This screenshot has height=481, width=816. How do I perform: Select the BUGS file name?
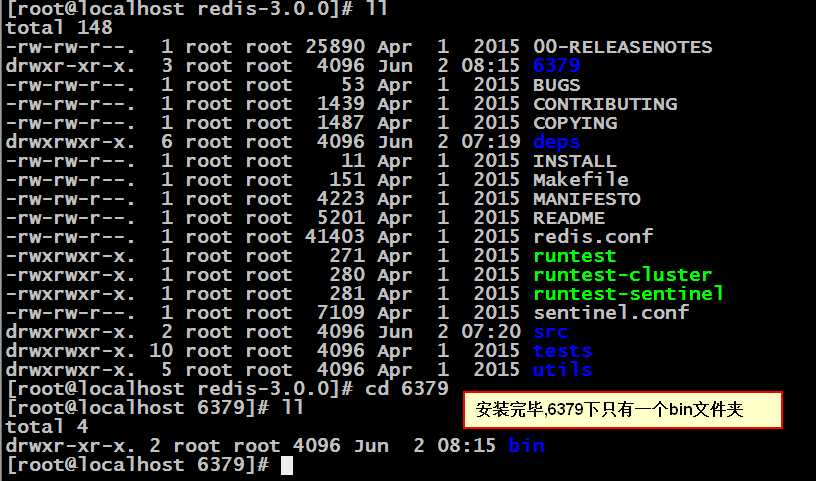[556, 85]
